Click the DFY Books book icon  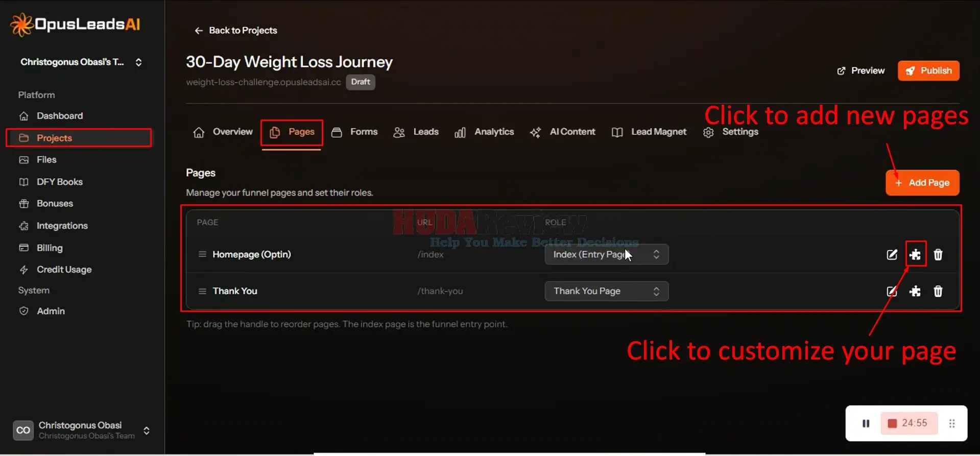coord(23,182)
